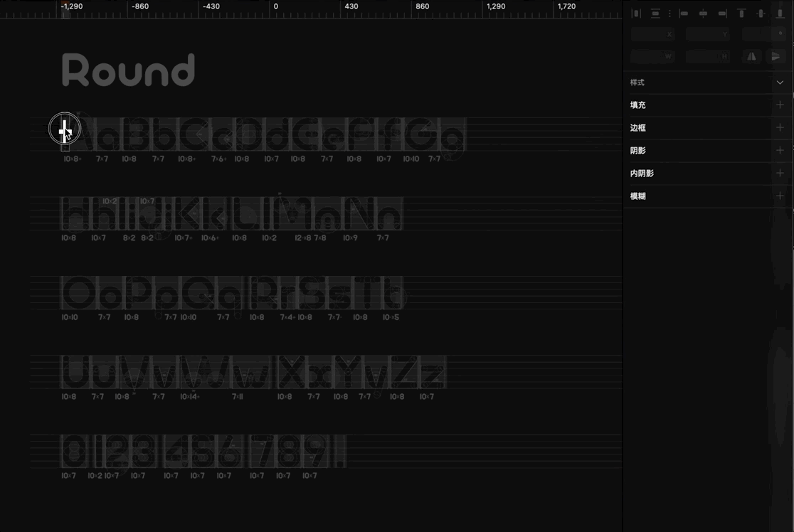Select the Round title text on canvas
The height and width of the screenshot is (532, 794).
[x=128, y=70]
